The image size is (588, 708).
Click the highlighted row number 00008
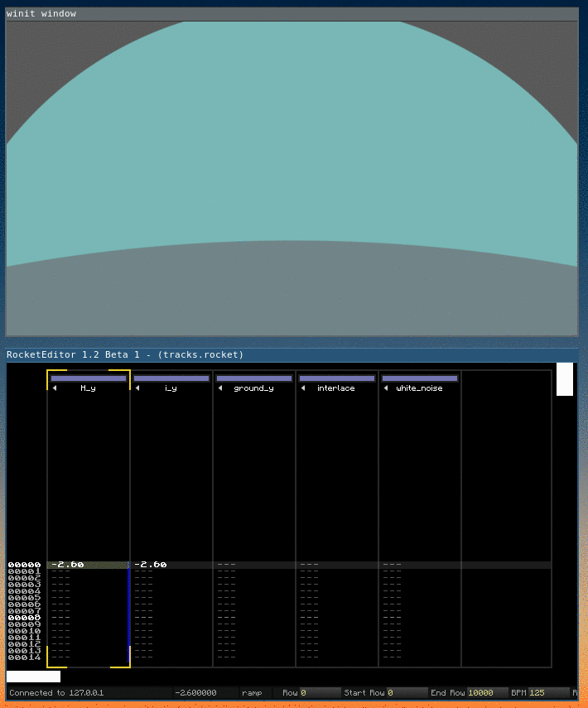point(24,618)
